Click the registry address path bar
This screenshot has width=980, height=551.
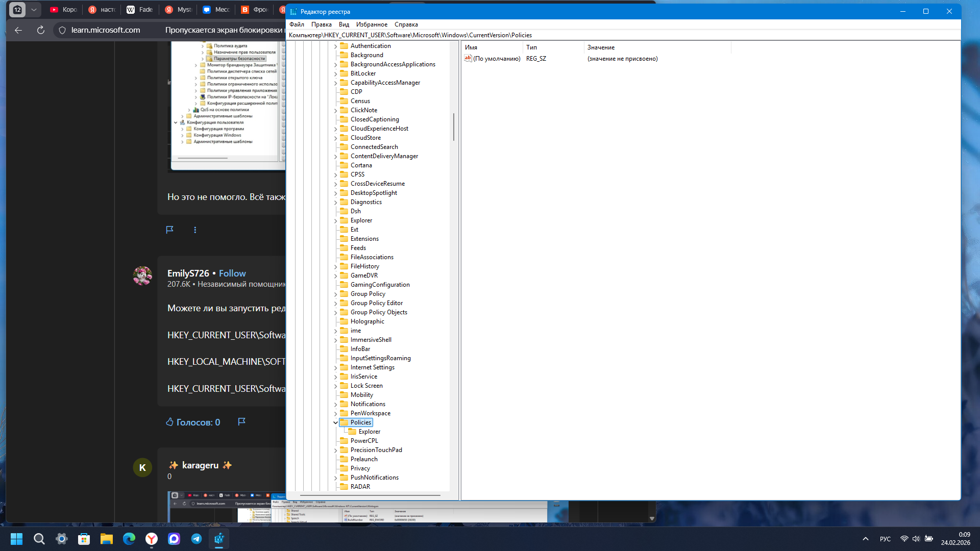coord(623,35)
